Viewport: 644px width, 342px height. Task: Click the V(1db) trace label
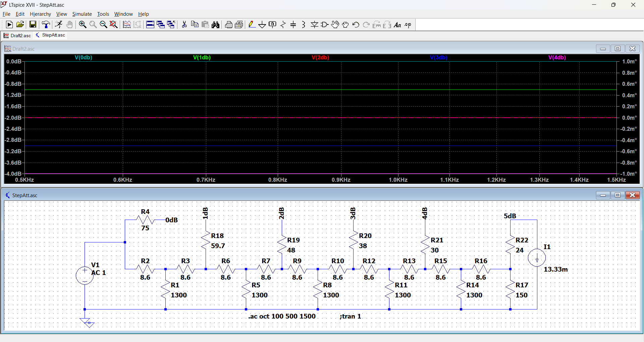[x=202, y=58]
